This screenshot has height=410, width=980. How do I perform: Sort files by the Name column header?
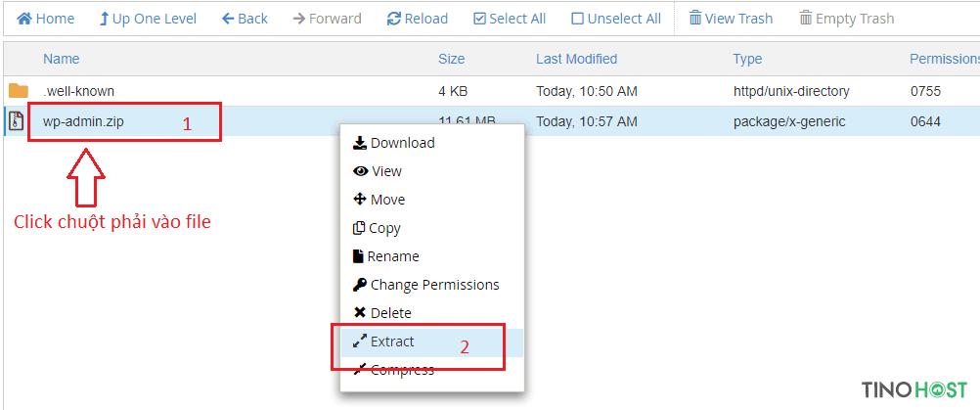(62, 59)
